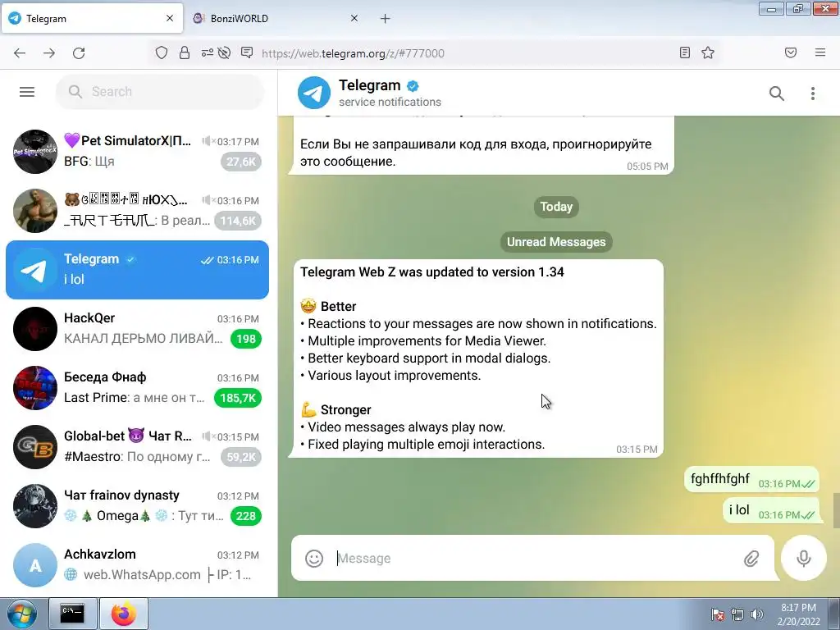
Task: Click the 185,7K unread badge
Action: (237, 398)
